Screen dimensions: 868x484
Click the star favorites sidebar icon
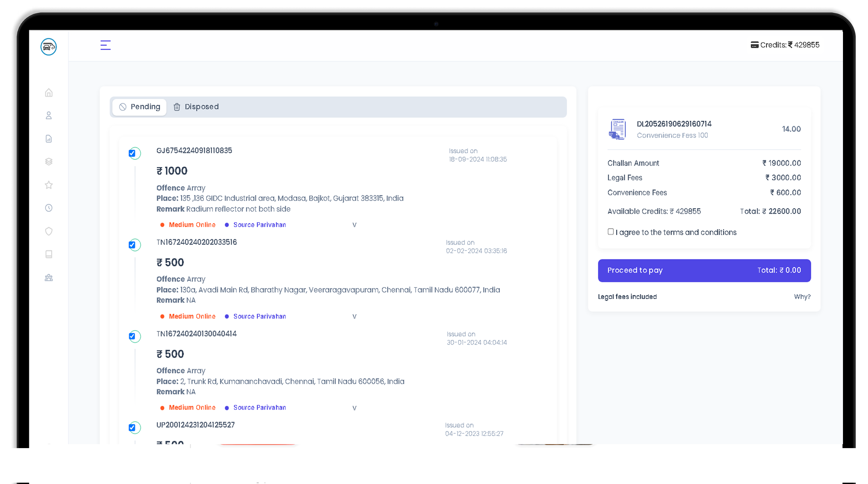point(49,185)
